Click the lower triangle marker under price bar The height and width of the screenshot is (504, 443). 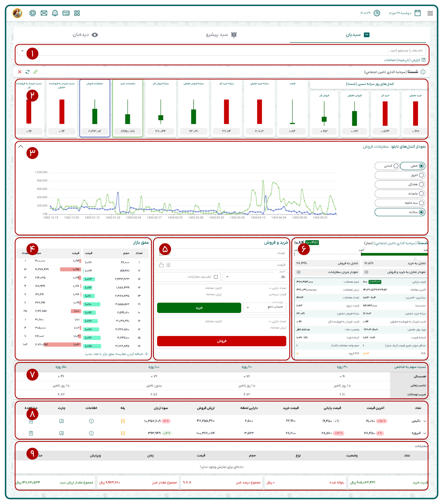[415, 258]
